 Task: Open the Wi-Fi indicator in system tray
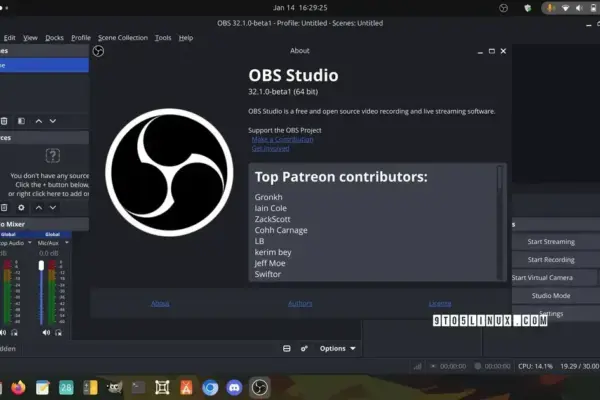[x=565, y=8]
